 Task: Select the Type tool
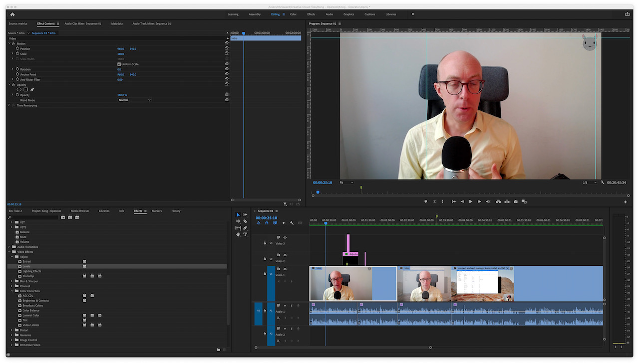245,234
